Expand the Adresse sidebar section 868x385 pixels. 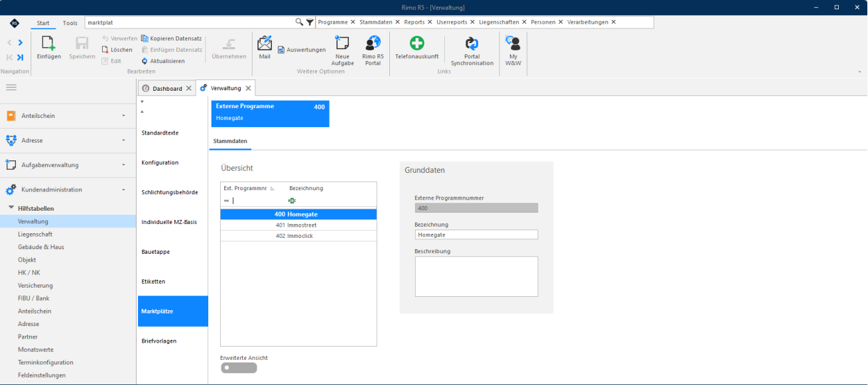tap(68, 140)
